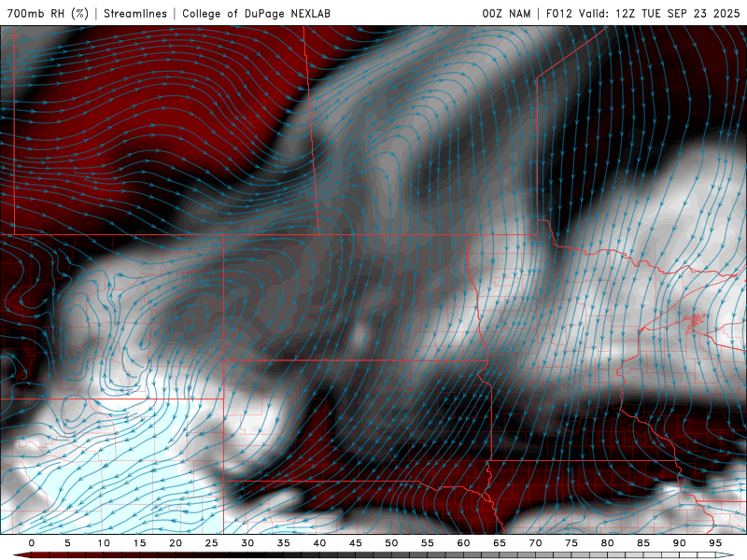Click the "F012" forecast hour text
Screen dimensions: 747x560
(x=558, y=13)
